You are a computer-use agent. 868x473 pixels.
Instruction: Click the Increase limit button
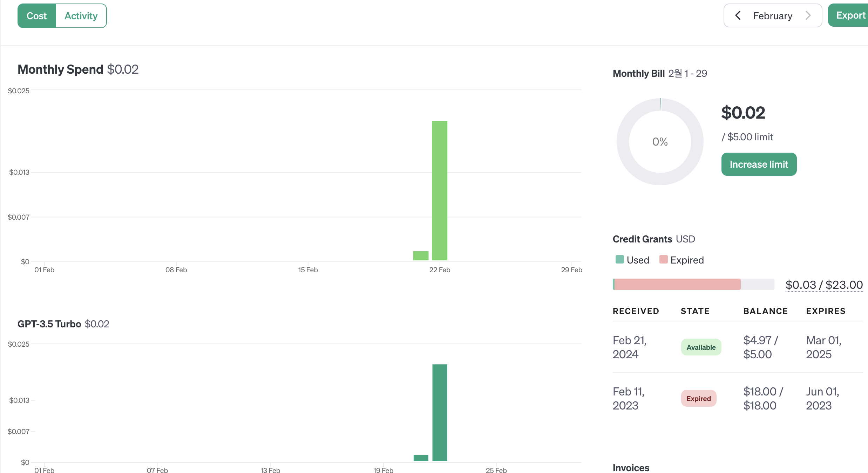759,164
